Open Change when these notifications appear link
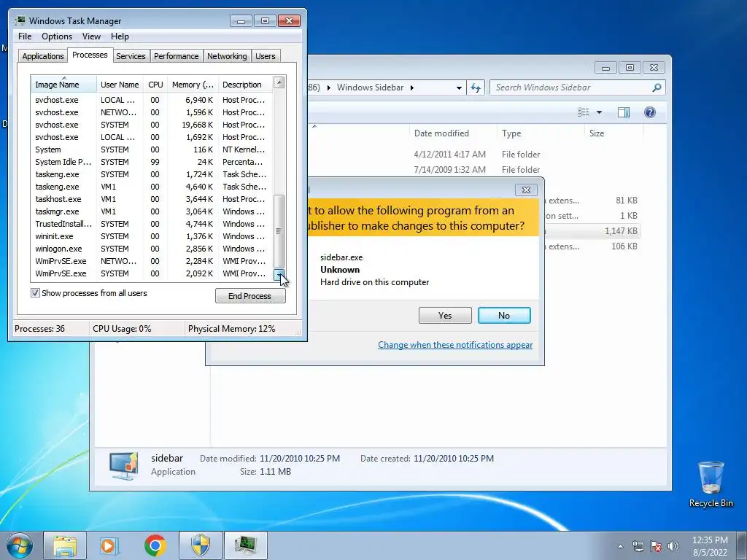 (455, 345)
